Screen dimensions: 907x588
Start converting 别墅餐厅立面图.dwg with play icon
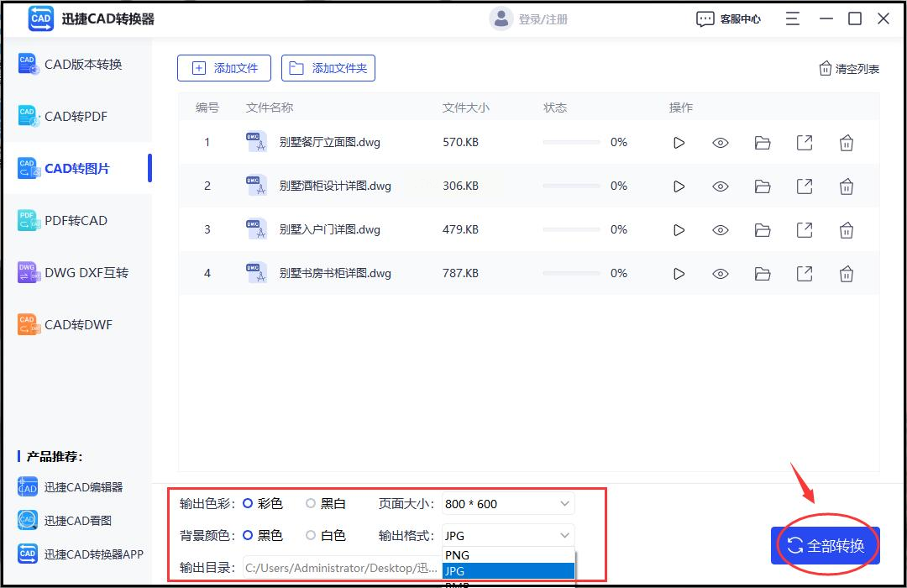point(679,143)
